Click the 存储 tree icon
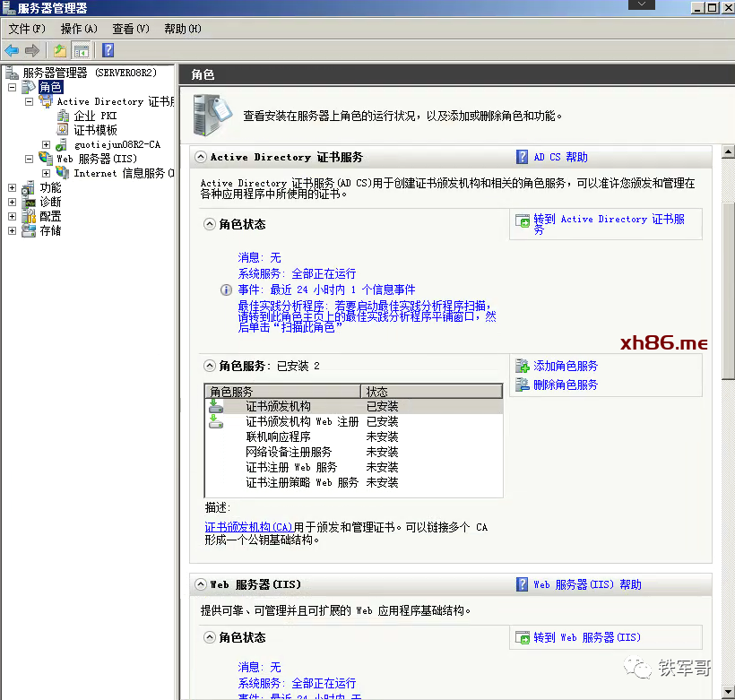Screen dimensions: 735x700 (x=28, y=230)
